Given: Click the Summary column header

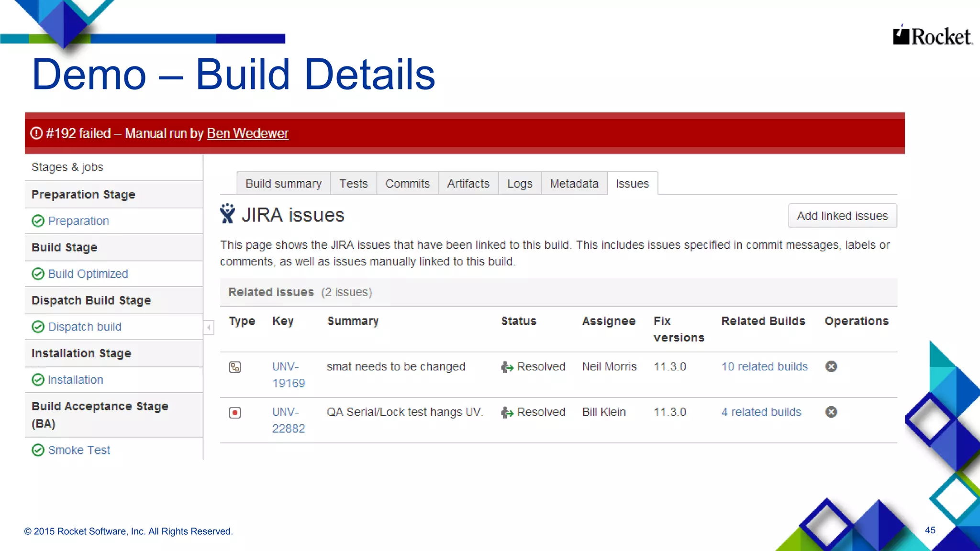Looking at the screenshot, I should click(x=353, y=321).
